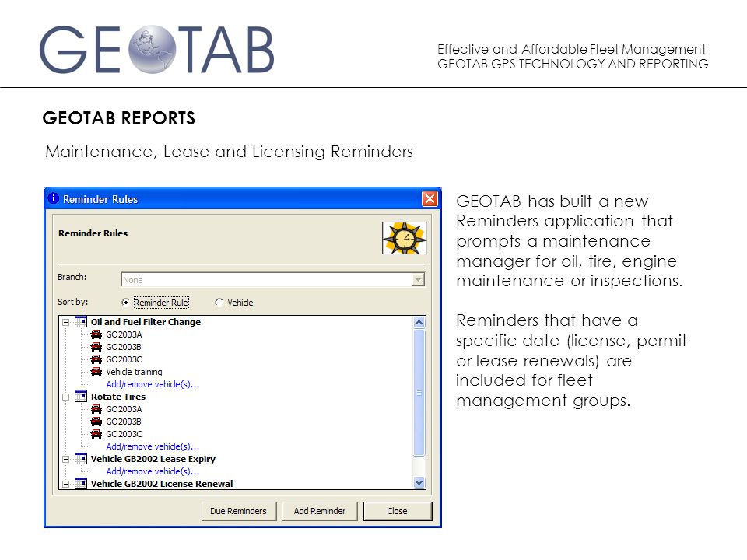
Task: Open Add/remove vehicle(s) under Oil and Fuel Filter Change
Action: pos(153,384)
